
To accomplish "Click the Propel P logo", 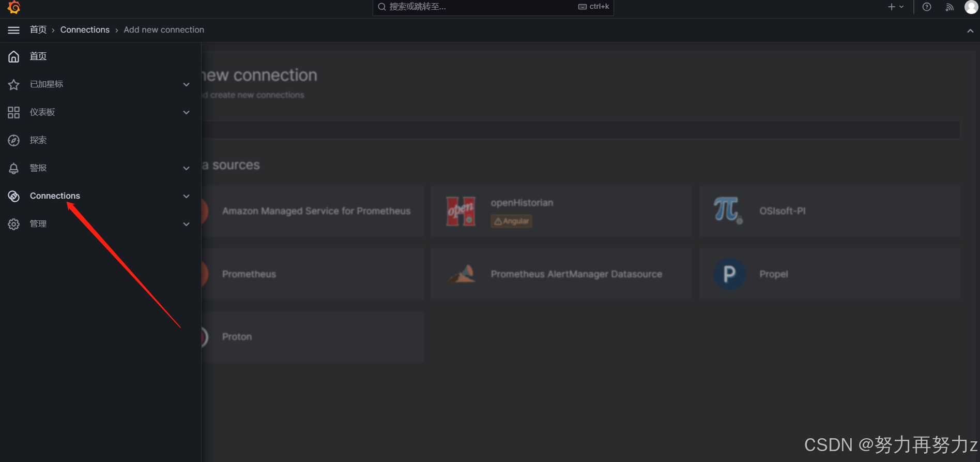I will tap(729, 274).
